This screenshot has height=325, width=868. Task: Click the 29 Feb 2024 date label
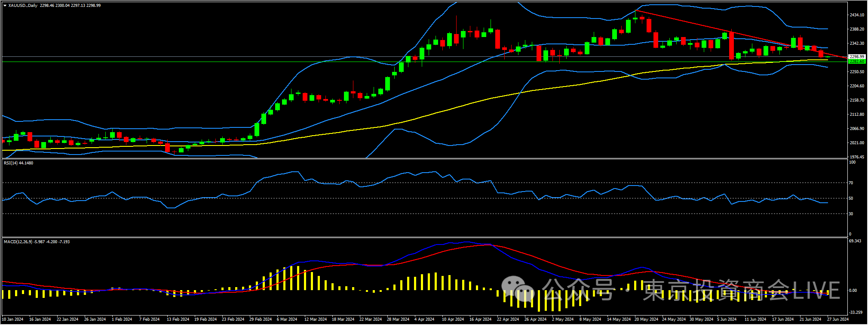(x=261, y=319)
